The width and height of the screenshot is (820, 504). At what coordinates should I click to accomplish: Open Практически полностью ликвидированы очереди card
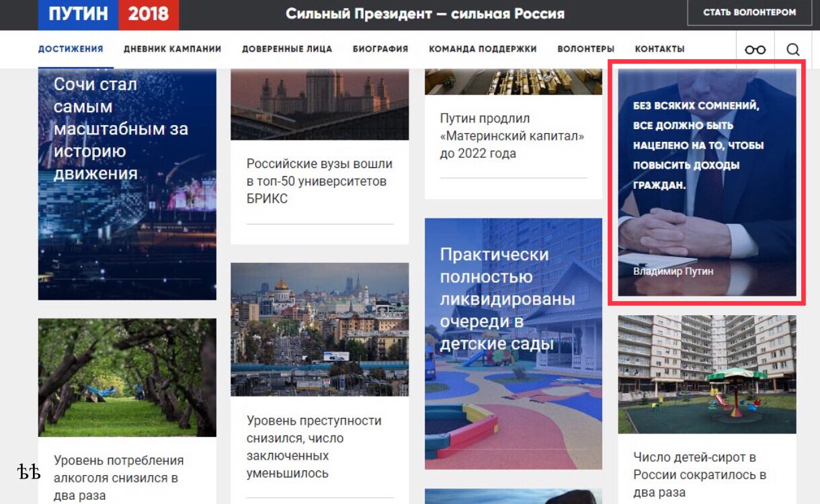pos(514,343)
